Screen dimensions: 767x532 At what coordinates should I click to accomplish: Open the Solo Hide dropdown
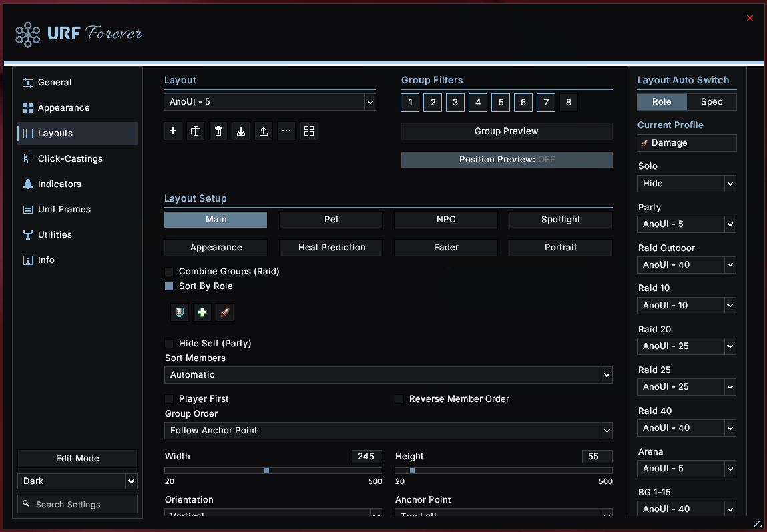[x=687, y=184]
